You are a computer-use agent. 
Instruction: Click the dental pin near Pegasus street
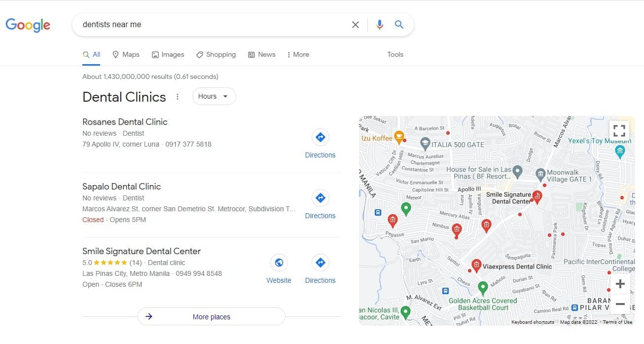pos(393,221)
